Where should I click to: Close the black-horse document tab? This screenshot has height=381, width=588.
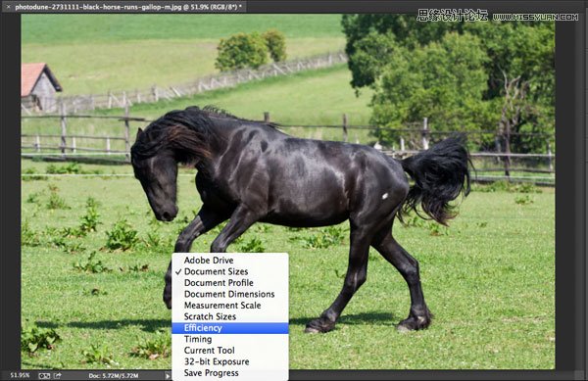[x=8, y=7]
